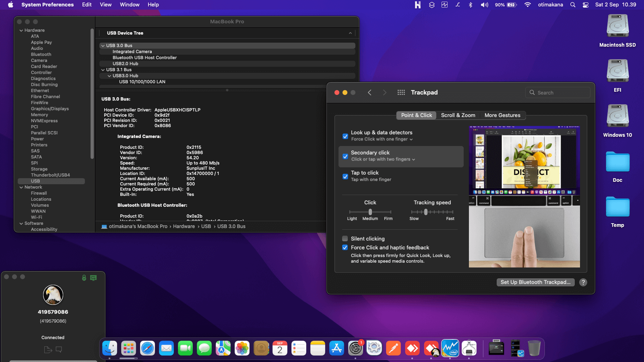This screenshot has height=362, width=644.
Task: Open the Wi-Fi status menu
Action: coord(527,5)
